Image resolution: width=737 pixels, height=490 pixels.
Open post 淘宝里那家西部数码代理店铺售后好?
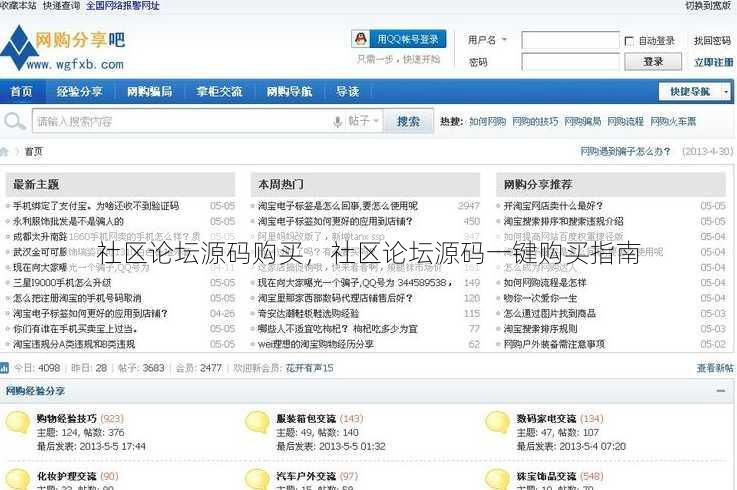(335, 298)
